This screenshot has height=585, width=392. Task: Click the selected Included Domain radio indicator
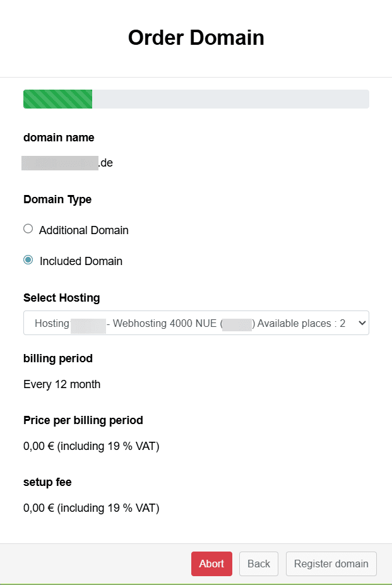[28, 260]
